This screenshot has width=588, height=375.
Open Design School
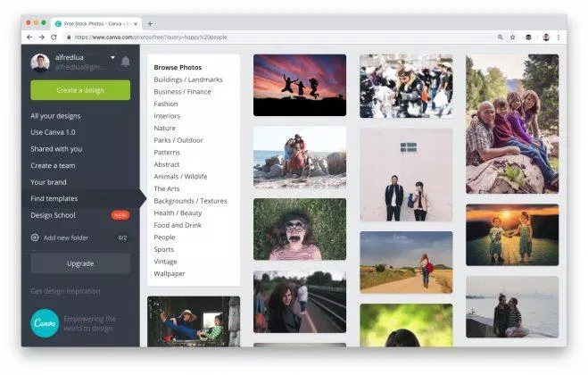click(53, 215)
